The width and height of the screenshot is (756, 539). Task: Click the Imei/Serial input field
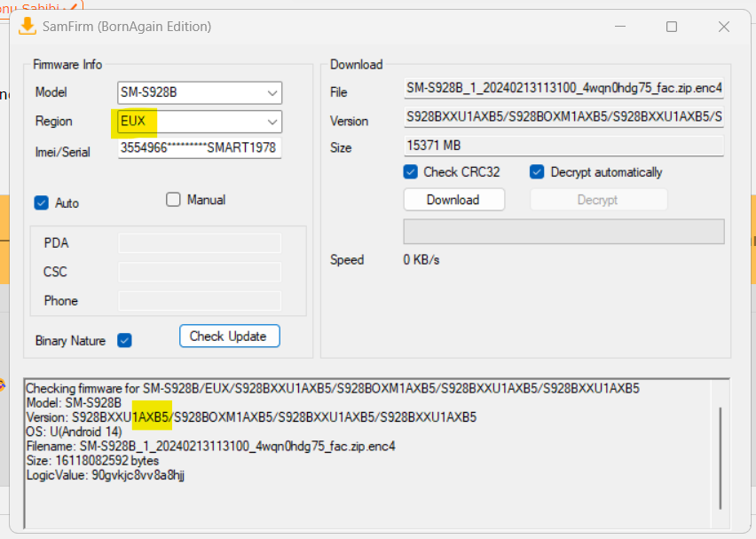pos(200,147)
